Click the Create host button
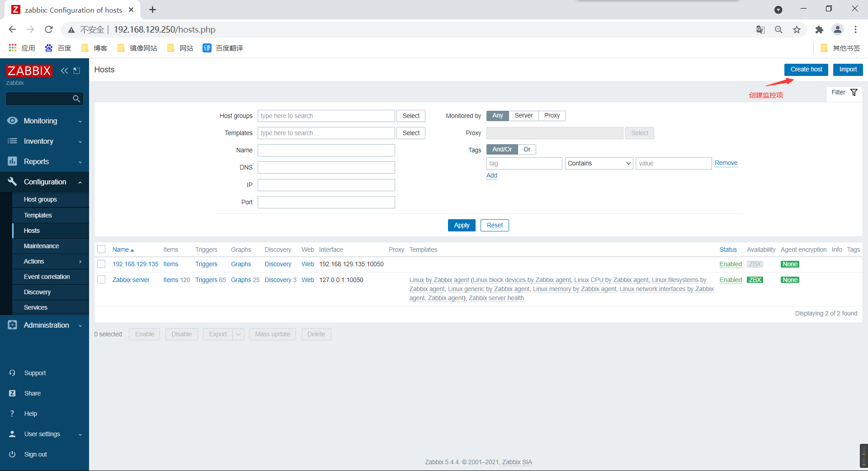Image resolution: width=868 pixels, height=471 pixels. [806, 69]
